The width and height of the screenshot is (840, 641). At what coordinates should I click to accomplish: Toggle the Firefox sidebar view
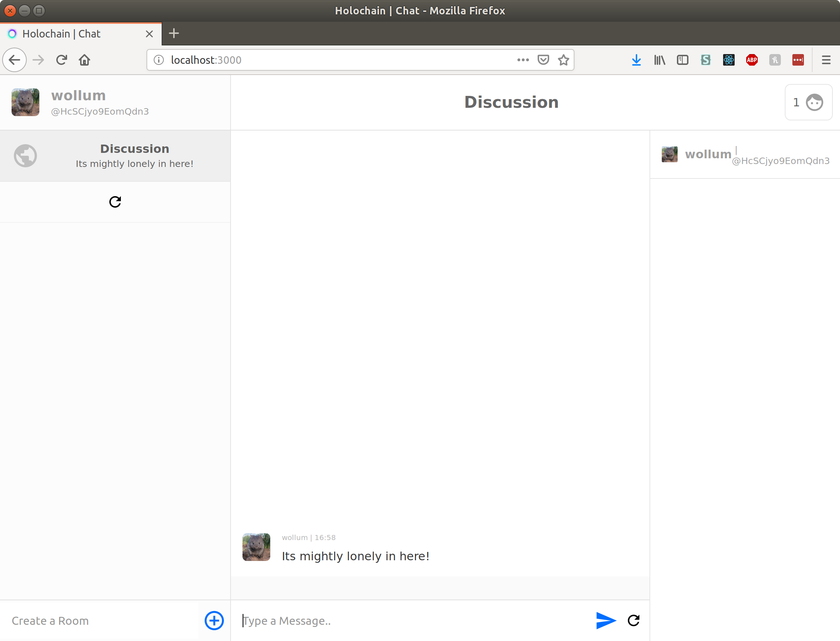pyautogui.click(x=682, y=60)
